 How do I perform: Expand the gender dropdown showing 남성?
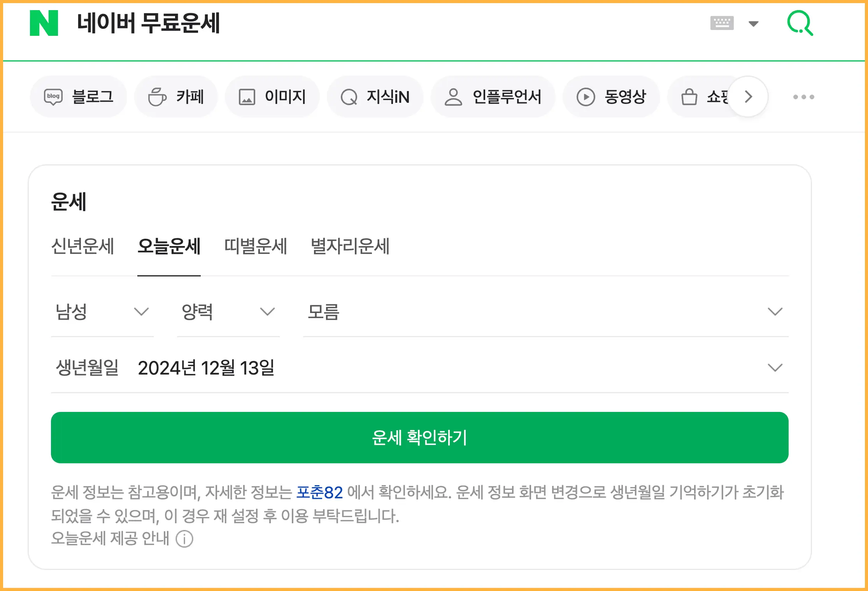(102, 311)
